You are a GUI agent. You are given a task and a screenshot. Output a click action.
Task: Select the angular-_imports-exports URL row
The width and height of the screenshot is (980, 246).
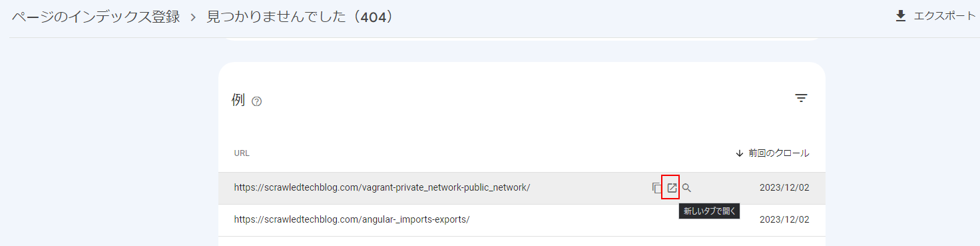click(x=522, y=220)
